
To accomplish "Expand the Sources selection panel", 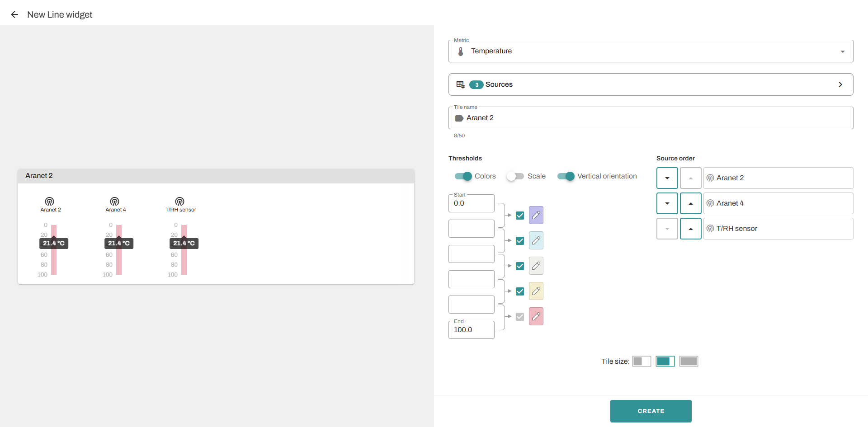I will click(x=651, y=84).
